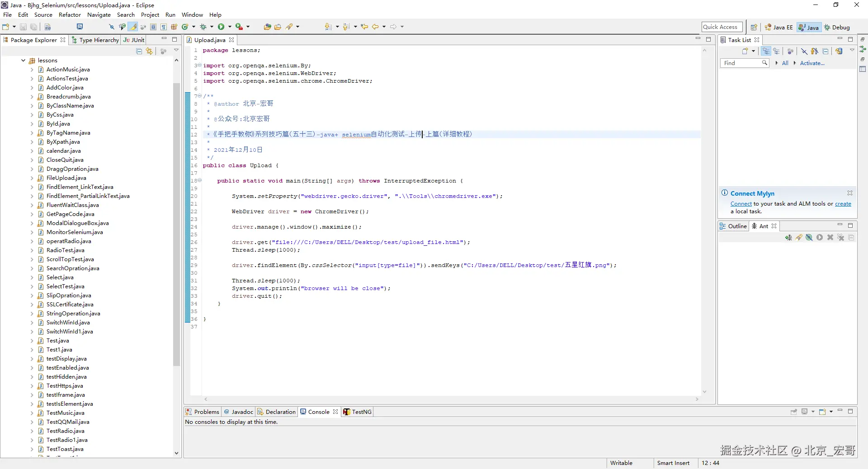Click the Run Last Tool icon
This screenshot has width=868, height=469.
[x=239, y=27]
